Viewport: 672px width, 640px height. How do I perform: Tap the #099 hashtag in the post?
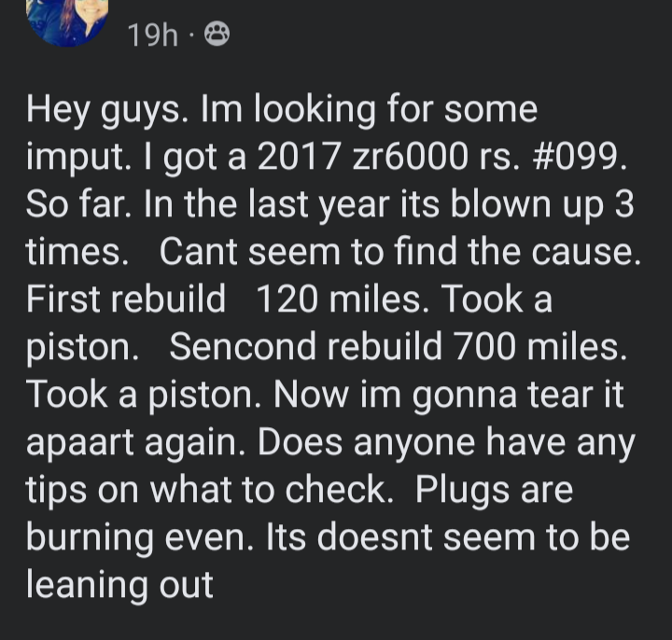point(578,156)
